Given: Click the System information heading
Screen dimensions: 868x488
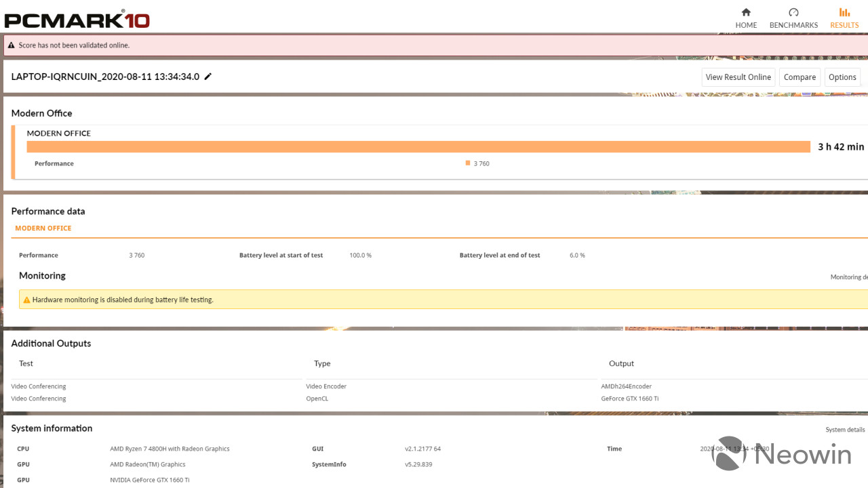Looking at the screenshot, I should click(52, 428).
